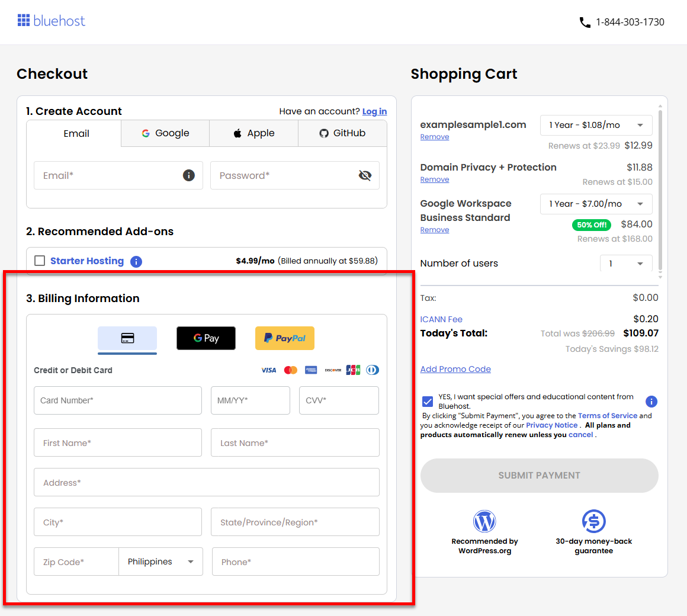Focus the City field
This screenshot has height=616, width=687.
click(118, 522)
